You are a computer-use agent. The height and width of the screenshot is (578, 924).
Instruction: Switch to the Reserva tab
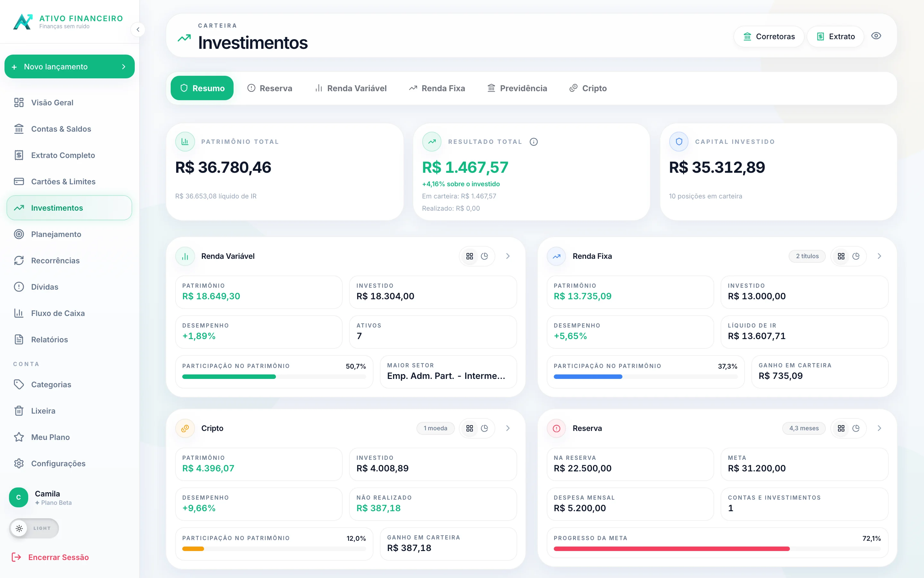269,88
